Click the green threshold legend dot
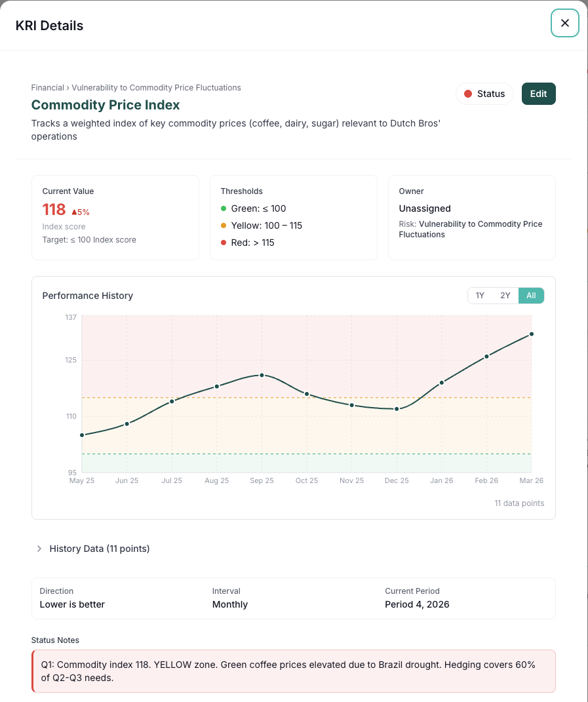Screen dimensions: 588x702 224,208
